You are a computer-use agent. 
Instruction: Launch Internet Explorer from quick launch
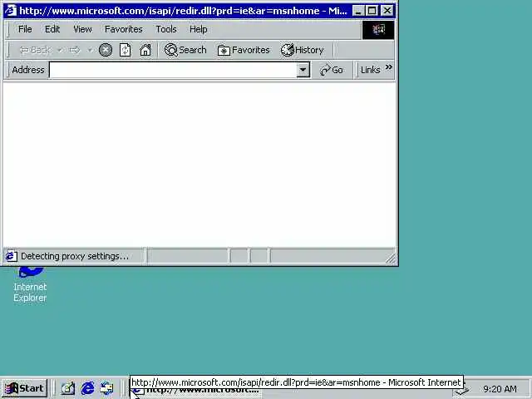click(87, 388)
